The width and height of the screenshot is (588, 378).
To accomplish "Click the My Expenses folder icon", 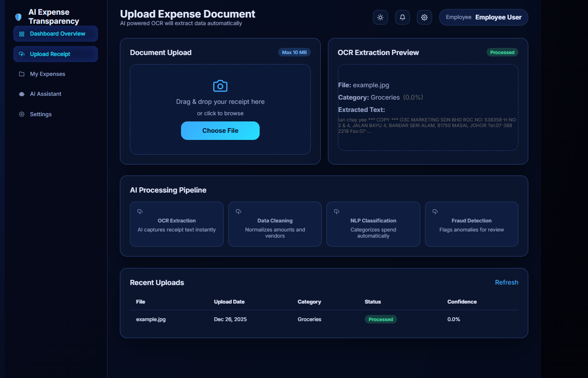I will click(x=22, y=74).
